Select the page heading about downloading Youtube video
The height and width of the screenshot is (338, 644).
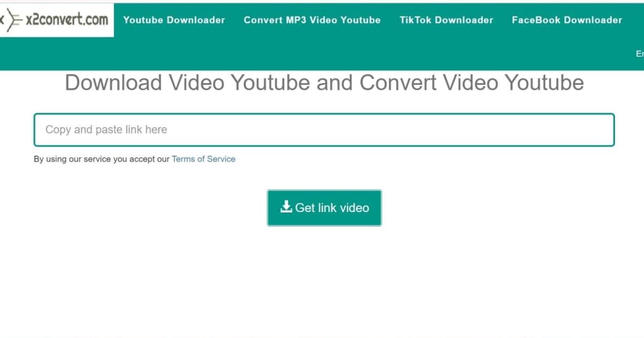(x=324, y=83)
